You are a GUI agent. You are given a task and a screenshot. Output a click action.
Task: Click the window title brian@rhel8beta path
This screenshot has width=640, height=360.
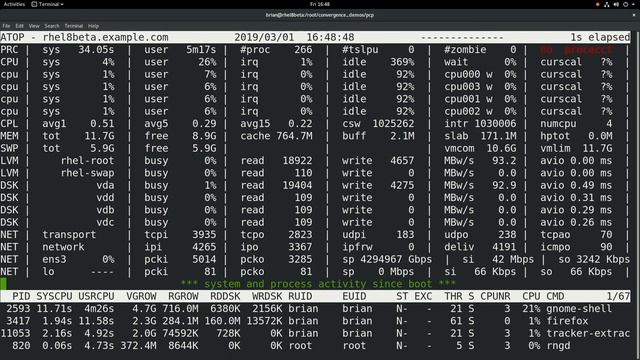pos(320,15)
